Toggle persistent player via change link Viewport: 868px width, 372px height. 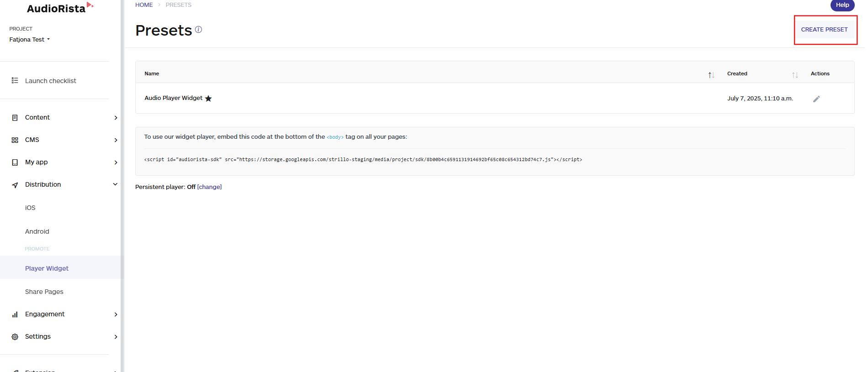(209, 187)
